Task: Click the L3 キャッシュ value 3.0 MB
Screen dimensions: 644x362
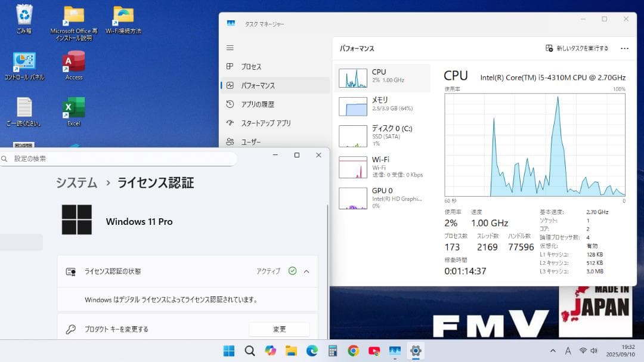Action: (595, 271)
